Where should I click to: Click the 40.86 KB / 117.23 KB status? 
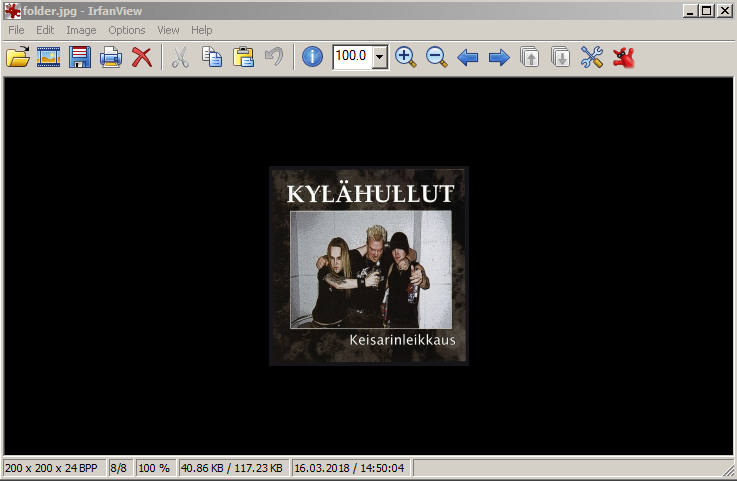point(234,468)
